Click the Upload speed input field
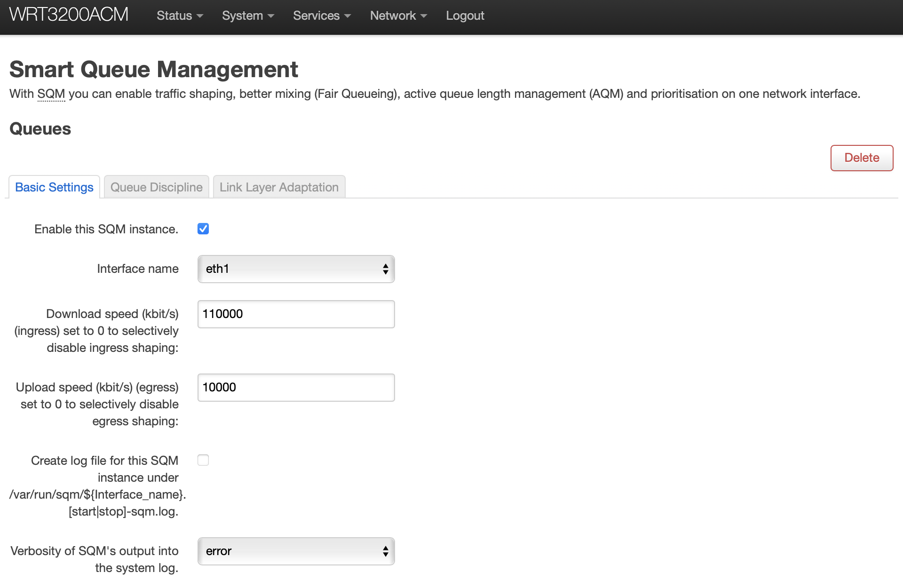The width and height of the screenshot is (903, 588). coord(296,388)
